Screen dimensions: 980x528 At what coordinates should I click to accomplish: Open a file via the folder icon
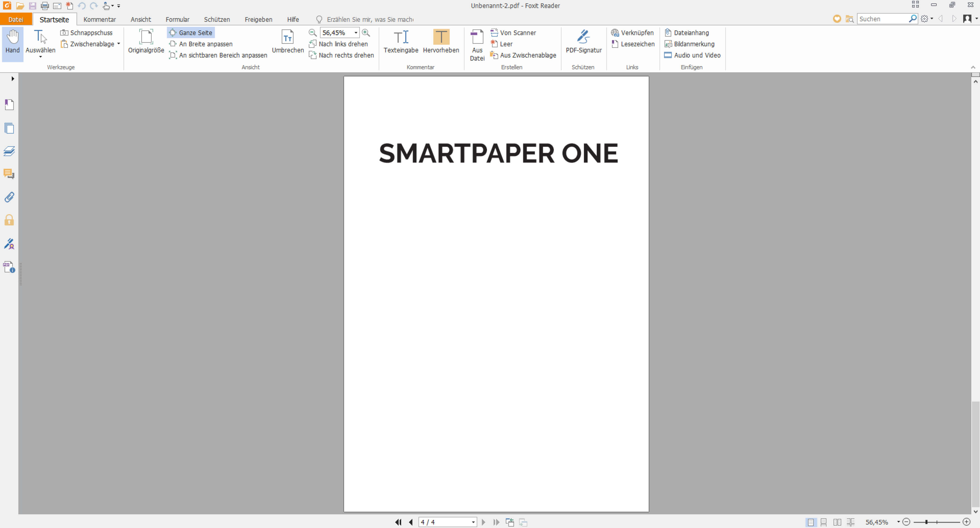click(20, 6)
